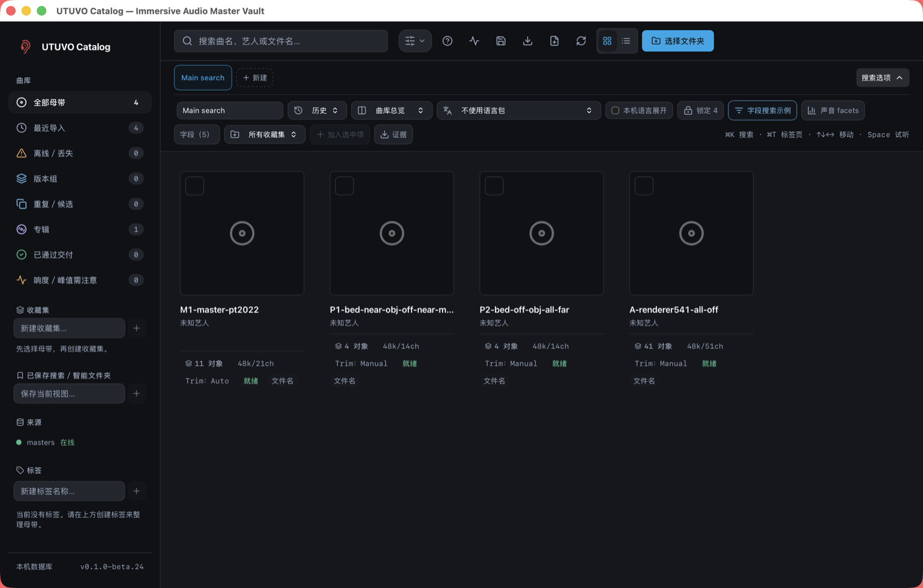923x588 pixels.
Task: Expand the 不使用语言包 language pack dropdown
Action: coord(519,111)
